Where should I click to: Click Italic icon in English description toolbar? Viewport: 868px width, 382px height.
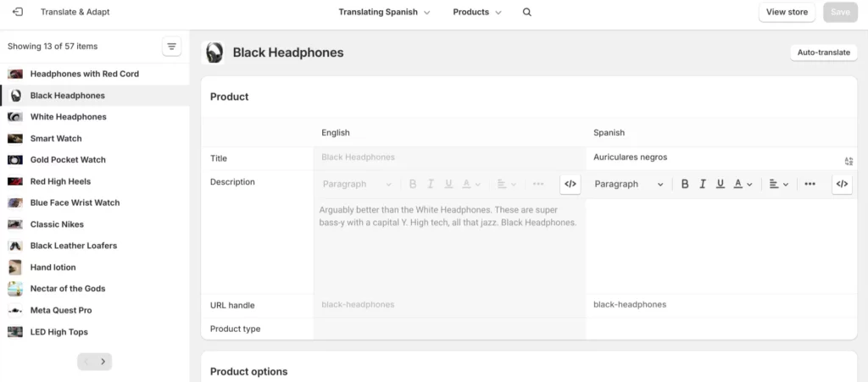pyautogui.click(x=430, y=184)
